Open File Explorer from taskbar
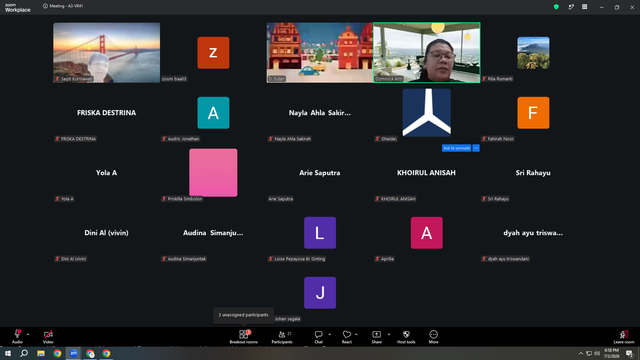The width and height of the screenshot is (640, 360). tap(41, 353)
